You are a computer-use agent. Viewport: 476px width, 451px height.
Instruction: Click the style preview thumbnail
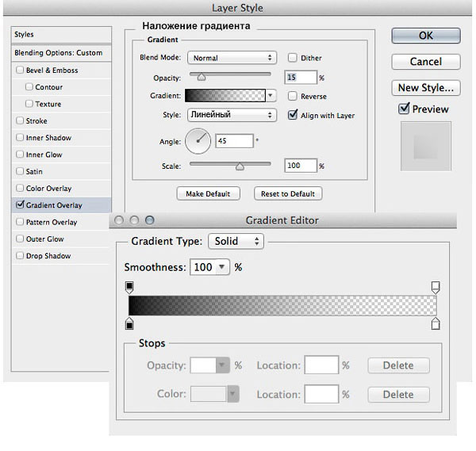[x=425, y=147]
